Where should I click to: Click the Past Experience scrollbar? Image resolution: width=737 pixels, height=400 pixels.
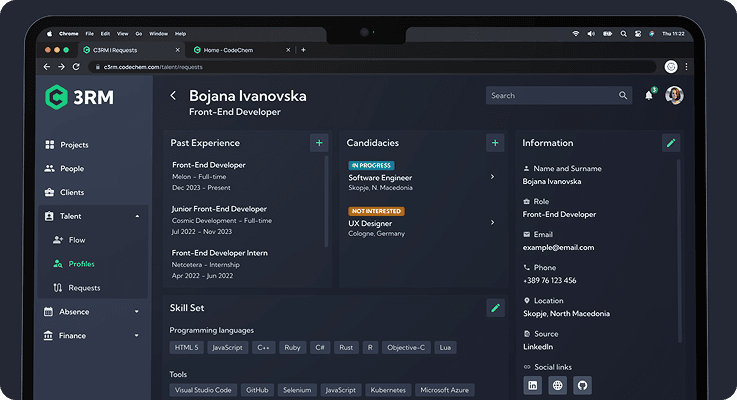(326, 201)
